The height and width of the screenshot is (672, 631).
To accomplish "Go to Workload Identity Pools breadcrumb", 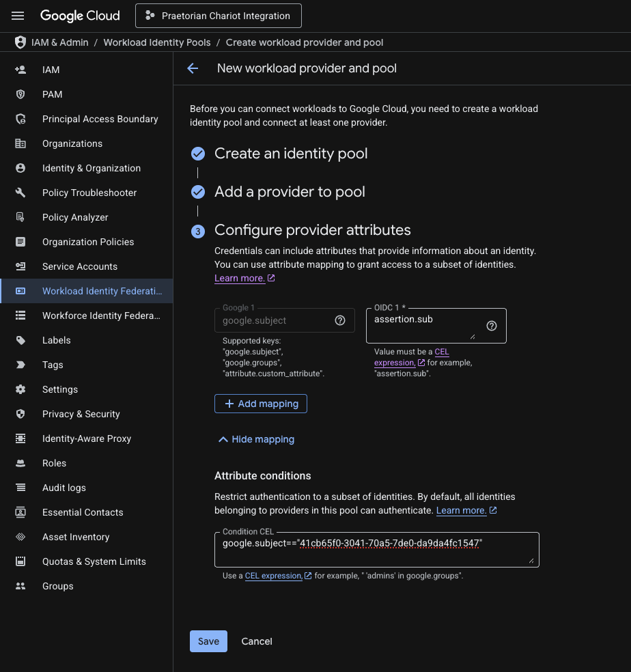I will (157, 42).
